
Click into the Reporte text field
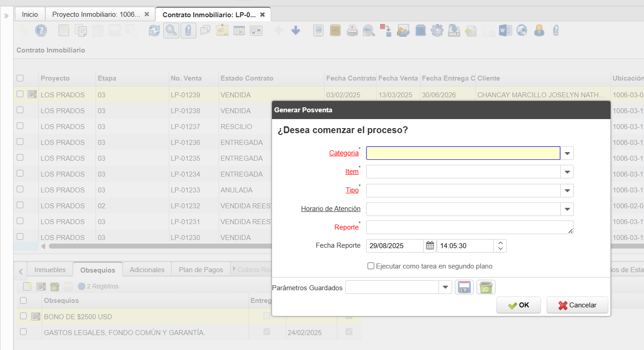(469, 227)
